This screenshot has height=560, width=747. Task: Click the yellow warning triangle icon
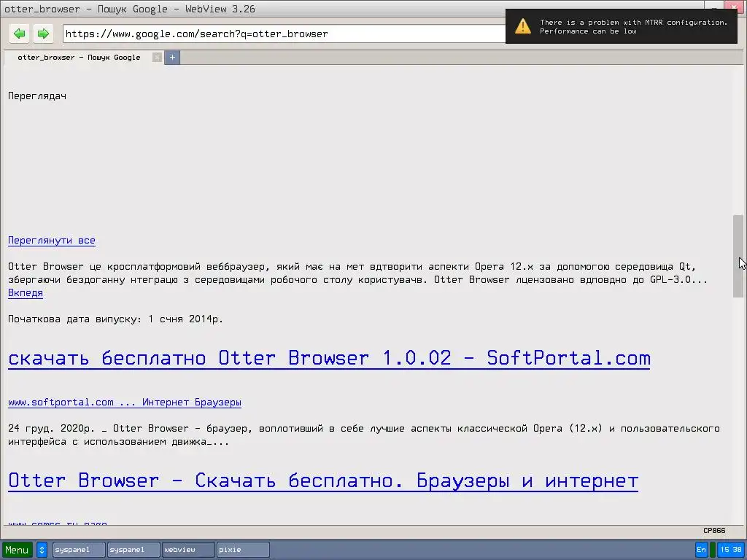(x=522, y=26)
